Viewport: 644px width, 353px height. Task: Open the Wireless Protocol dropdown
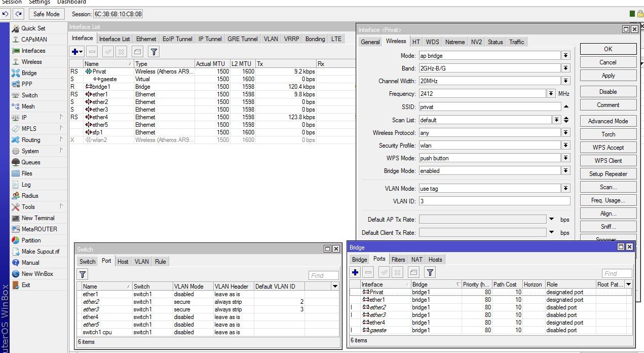(x=566, y=133)
